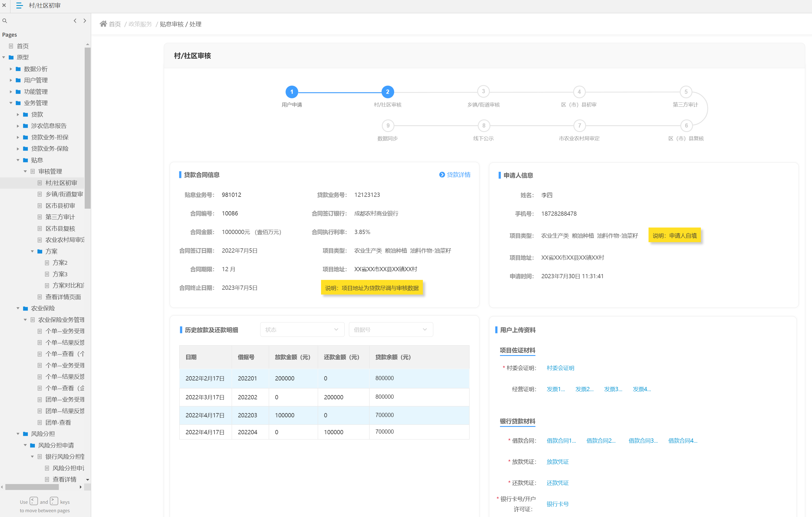This screenshot has width=812, height=517.
Task: Click 首页 breadcrumb link
Action: click(115, 24)
